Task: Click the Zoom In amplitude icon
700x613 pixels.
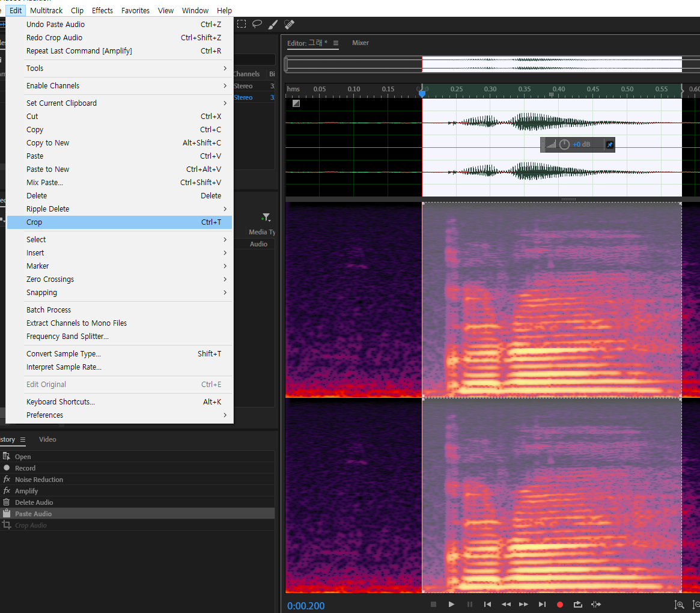Action: (x=679, y=605)
